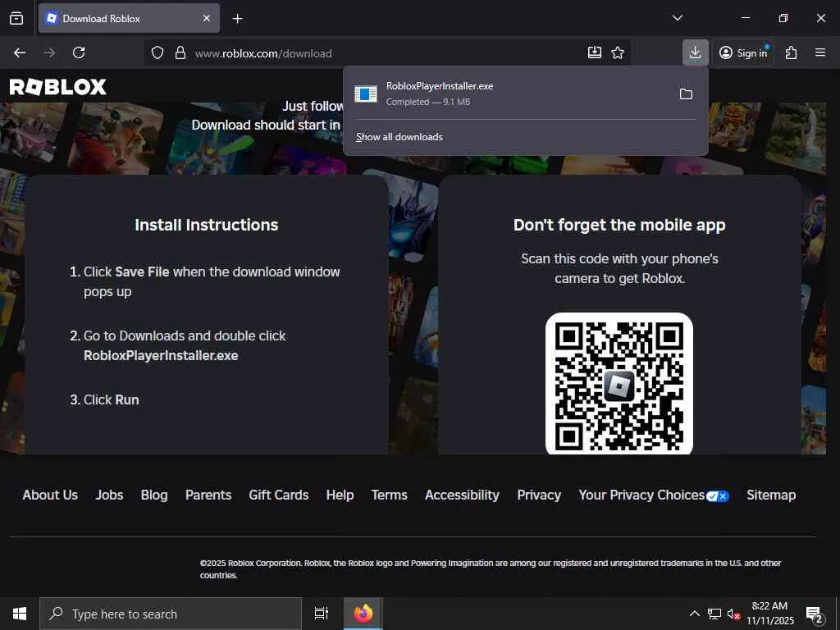The height and width of the screenshot is (630, 840).
Task: Focus the roblox.com/download address bar
Action: (x=387, y=53)
